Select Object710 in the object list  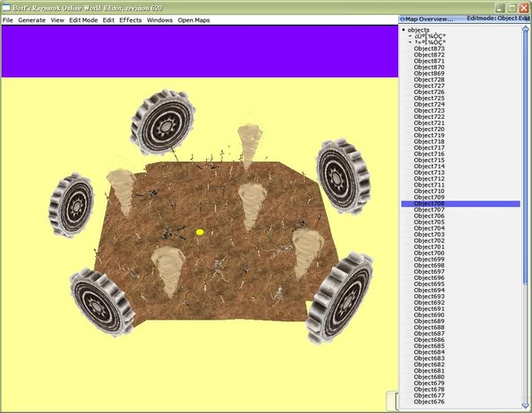429,191
